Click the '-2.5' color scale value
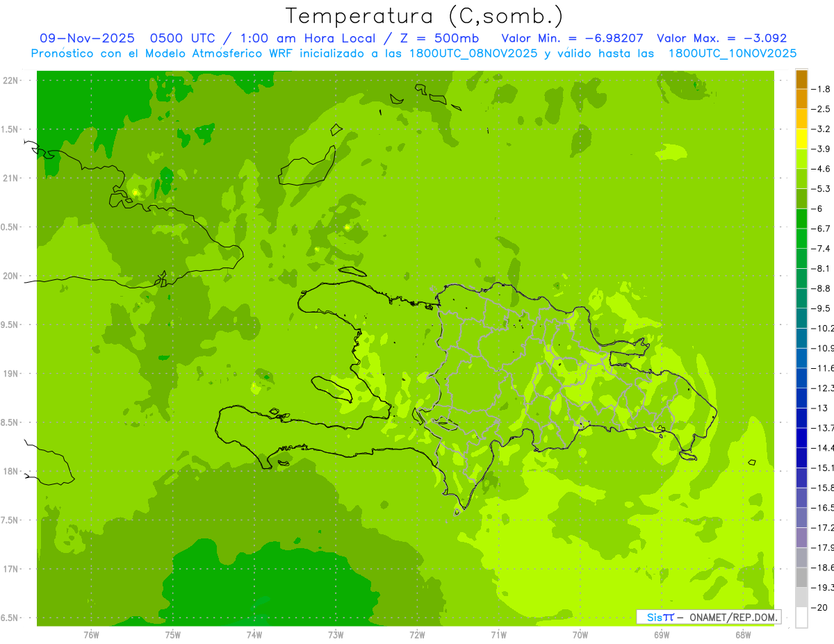The image size is (834, 644). click(821, 109)
